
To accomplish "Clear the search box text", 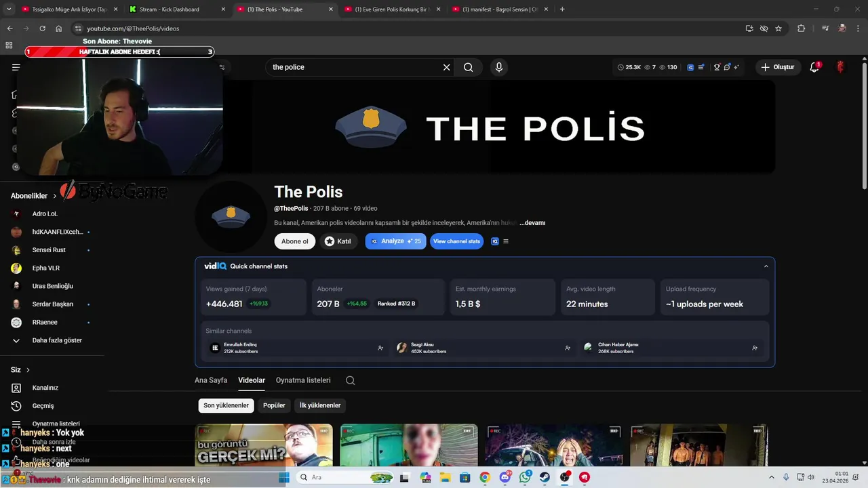I will tap(446, 67).
